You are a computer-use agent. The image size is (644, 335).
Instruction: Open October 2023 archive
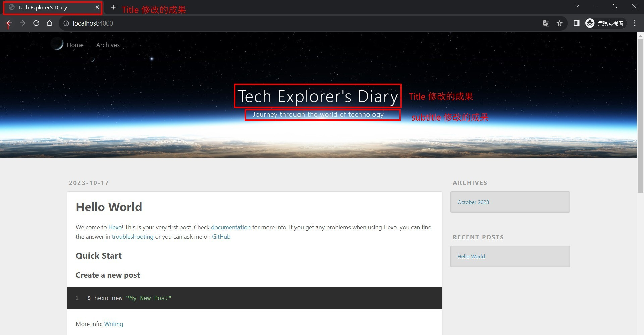(x=473, y=202)
